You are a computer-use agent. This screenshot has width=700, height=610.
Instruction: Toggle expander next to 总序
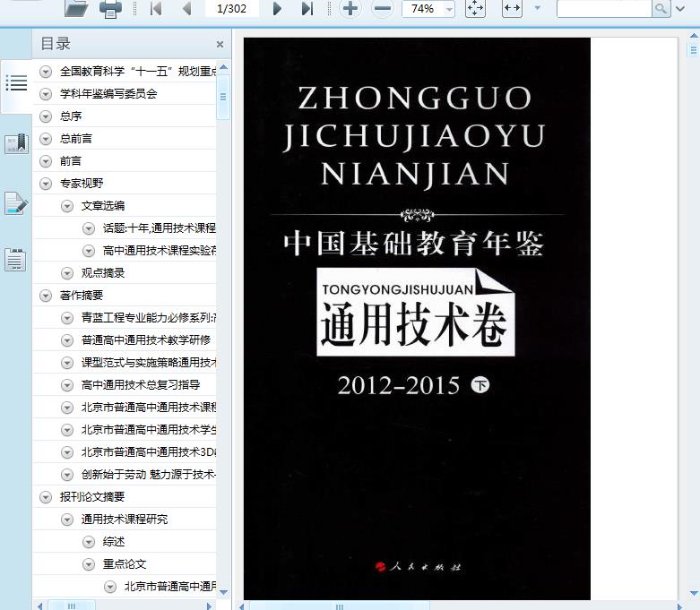click(x=46, y=116)
